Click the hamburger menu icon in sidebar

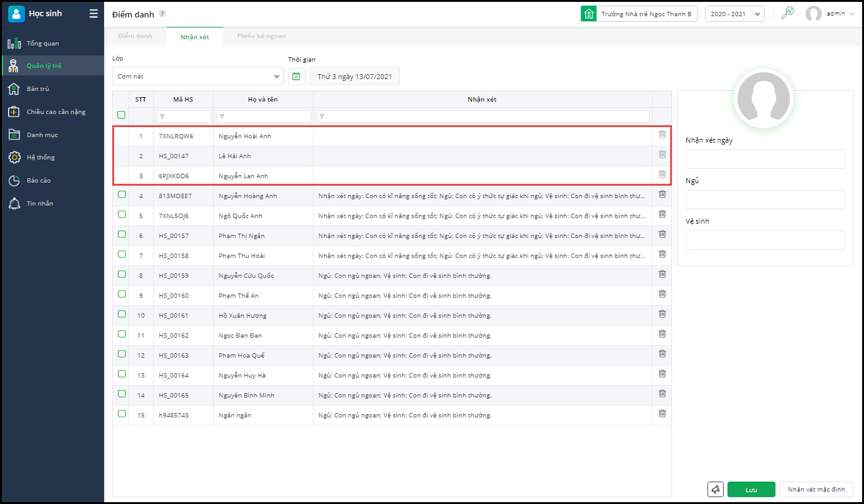pyautogui.click(x=94, y=14)
